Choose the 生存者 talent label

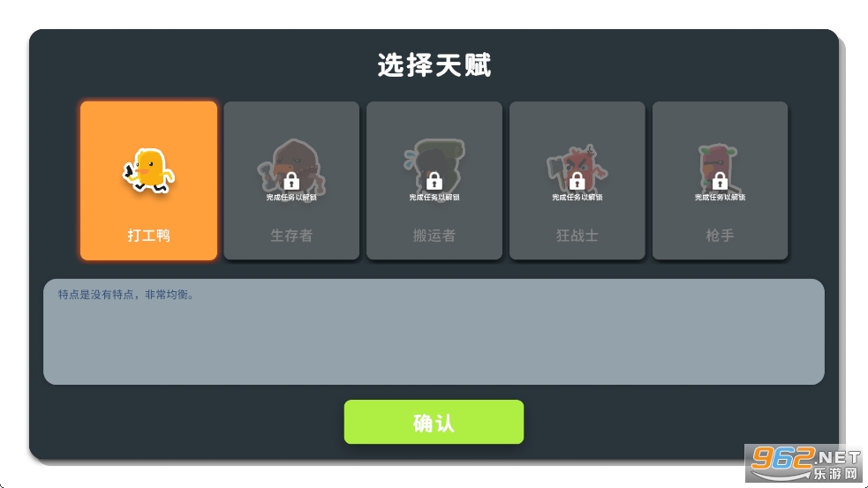coord(291,235)
